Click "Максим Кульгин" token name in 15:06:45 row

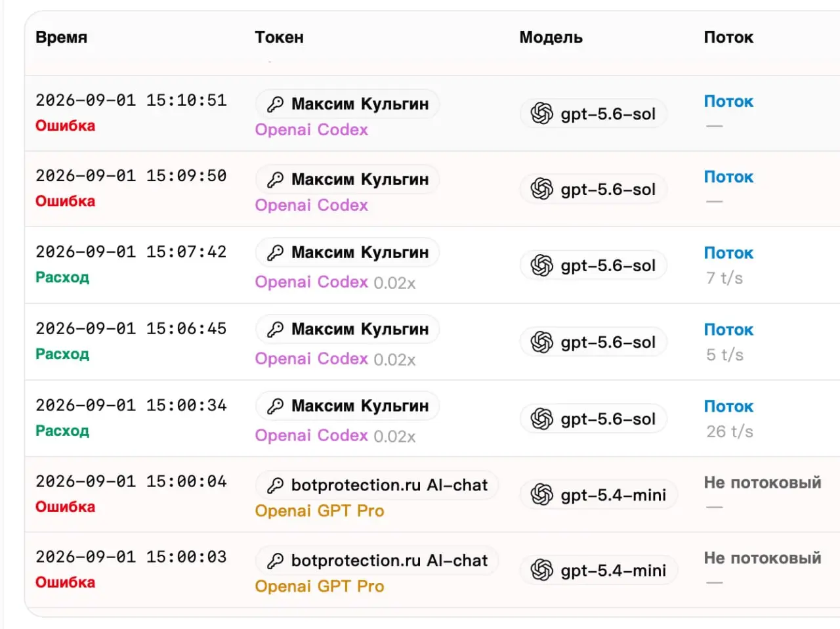360,330
